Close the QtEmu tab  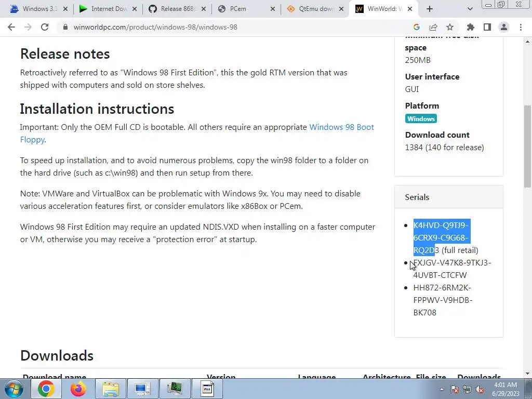coord(342,9)
